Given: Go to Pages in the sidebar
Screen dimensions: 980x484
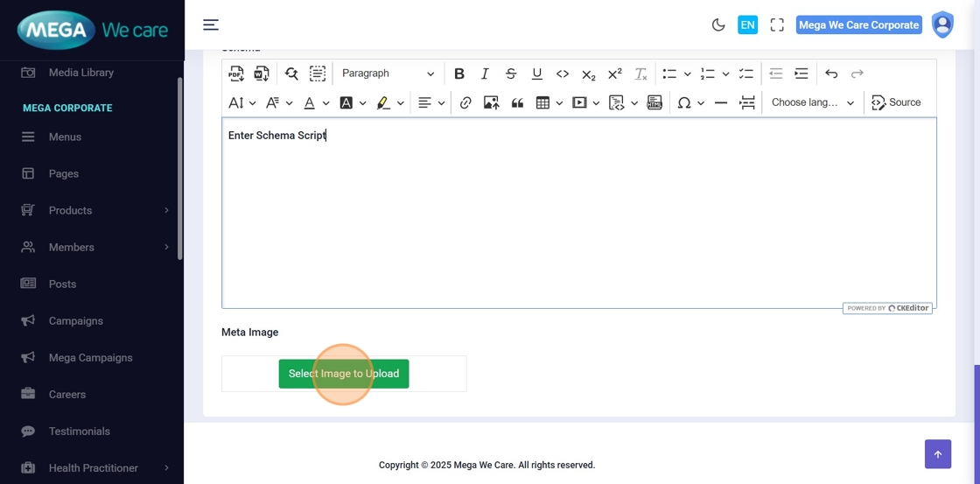Looking at the screenshot, I should pos(63,174).
